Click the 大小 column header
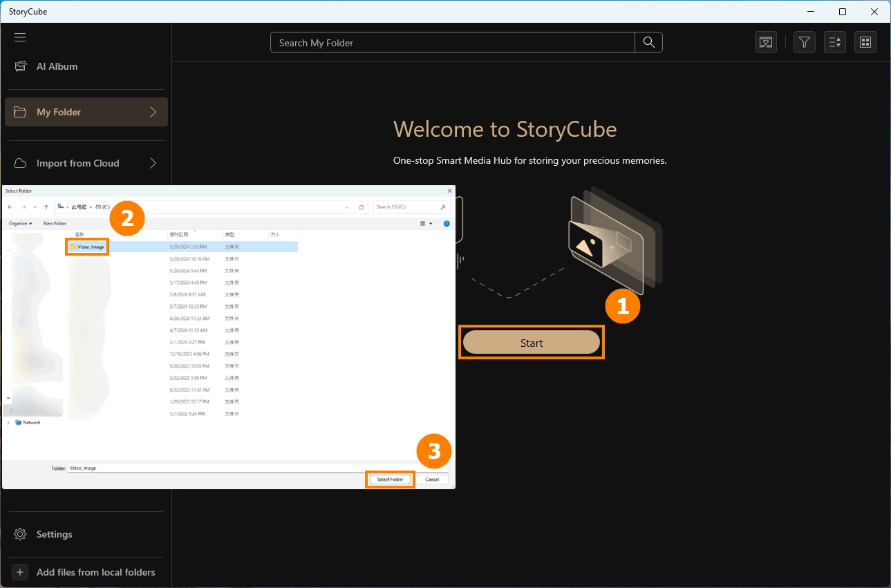 [283, 235]
